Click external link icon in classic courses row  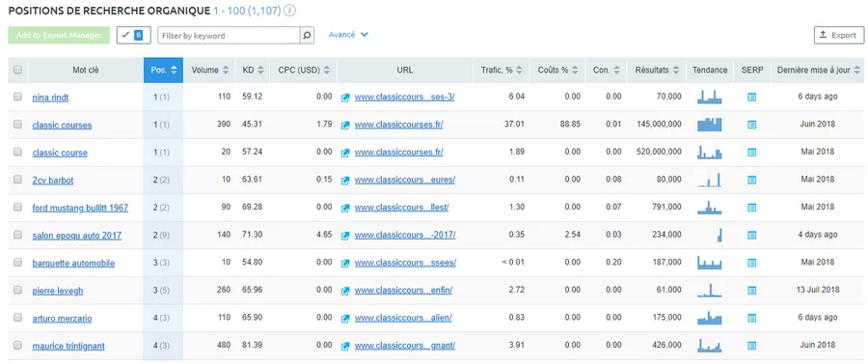[x=345, y=126]
